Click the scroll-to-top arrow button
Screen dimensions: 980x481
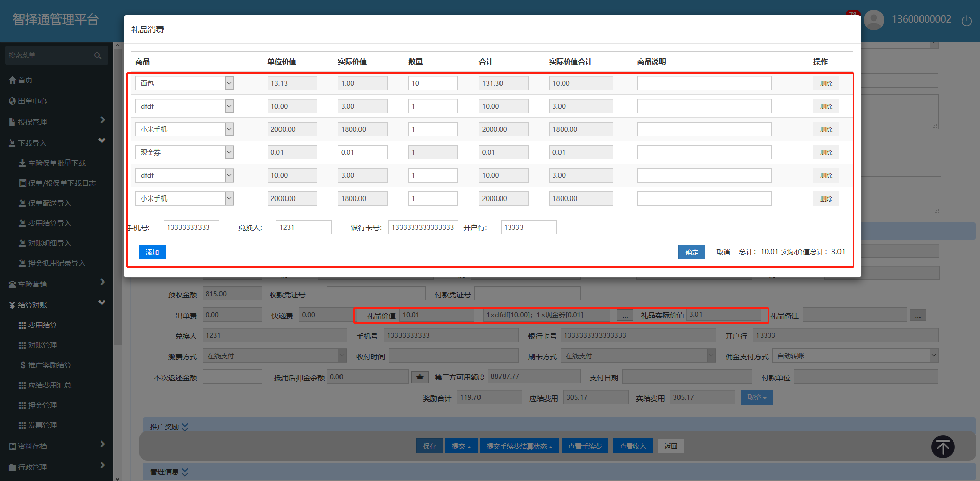[x=943, y=447]
